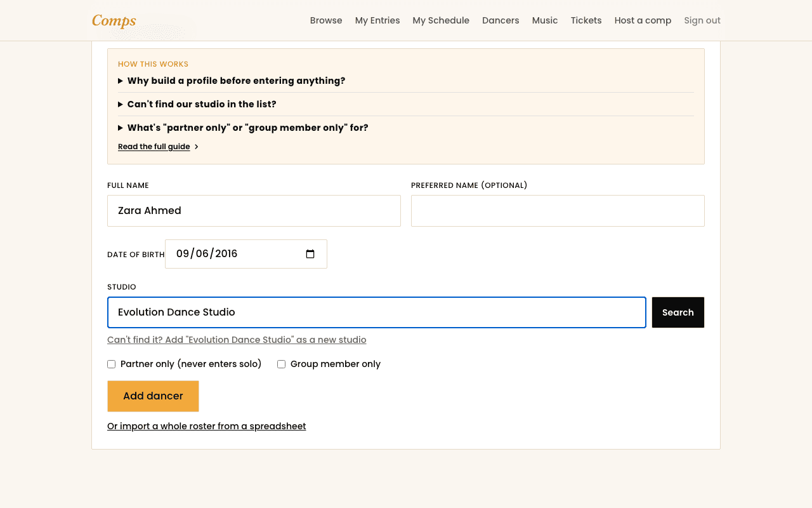Viewport: 812px width, 508px height.
Task: Click the Preferred Name input field
Action: coord(558,211)
